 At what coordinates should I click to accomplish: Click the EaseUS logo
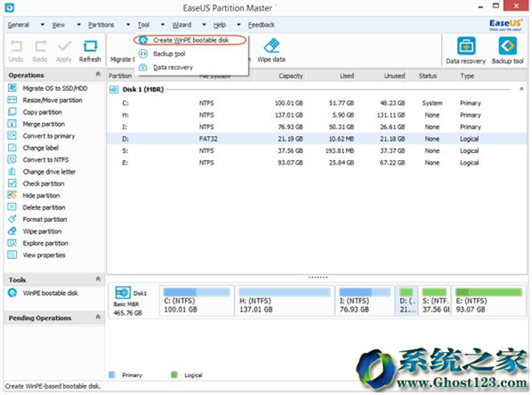[505, 25]
